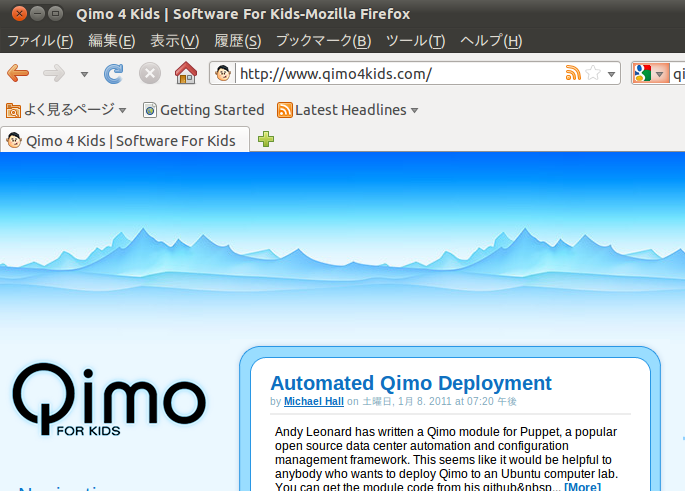This screenshot has height=491, width=685.
Task: Expand the Latest Headlines feed bookmark
Action: pos(348,110)
